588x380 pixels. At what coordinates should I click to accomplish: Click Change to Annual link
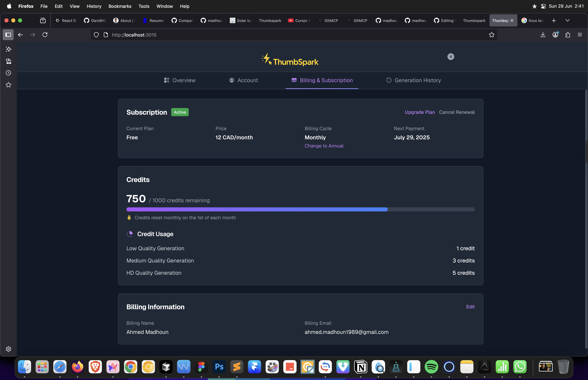pos(324,146)
